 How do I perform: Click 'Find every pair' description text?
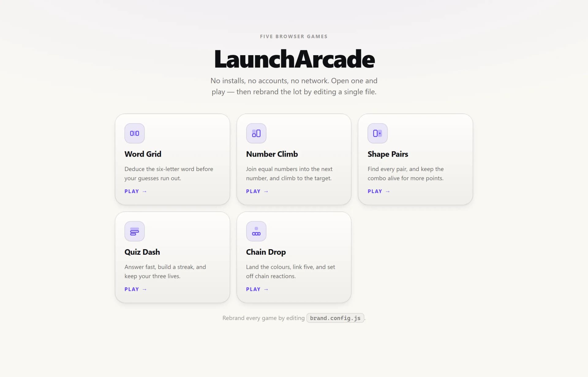(405, 173)
